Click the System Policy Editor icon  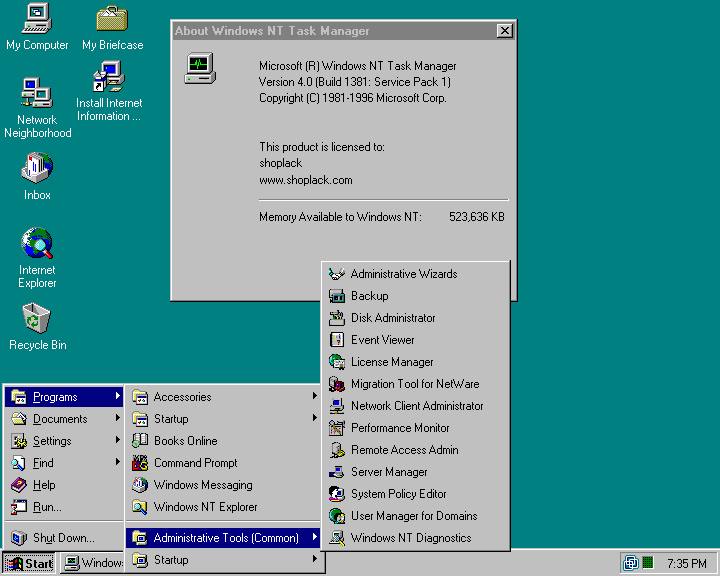pyautogui.click(x=337, y=494)
